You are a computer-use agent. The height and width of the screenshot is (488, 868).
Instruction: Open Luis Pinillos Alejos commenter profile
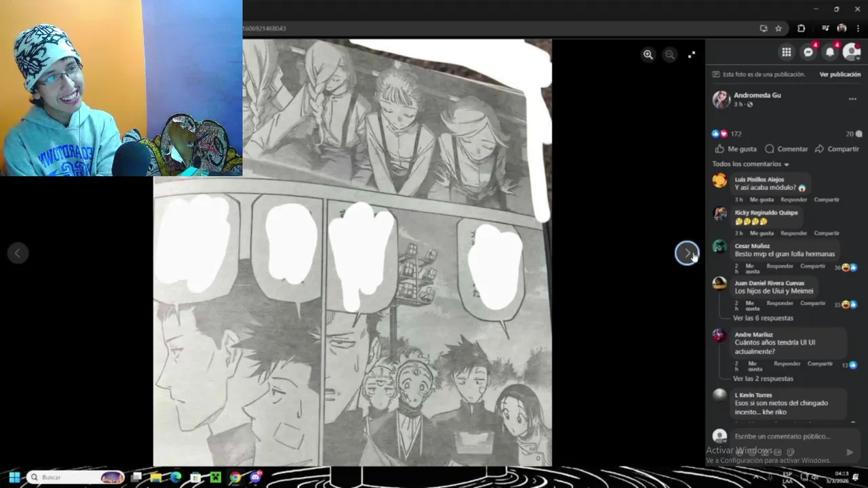pyautogui.click(x=759, y=180)
